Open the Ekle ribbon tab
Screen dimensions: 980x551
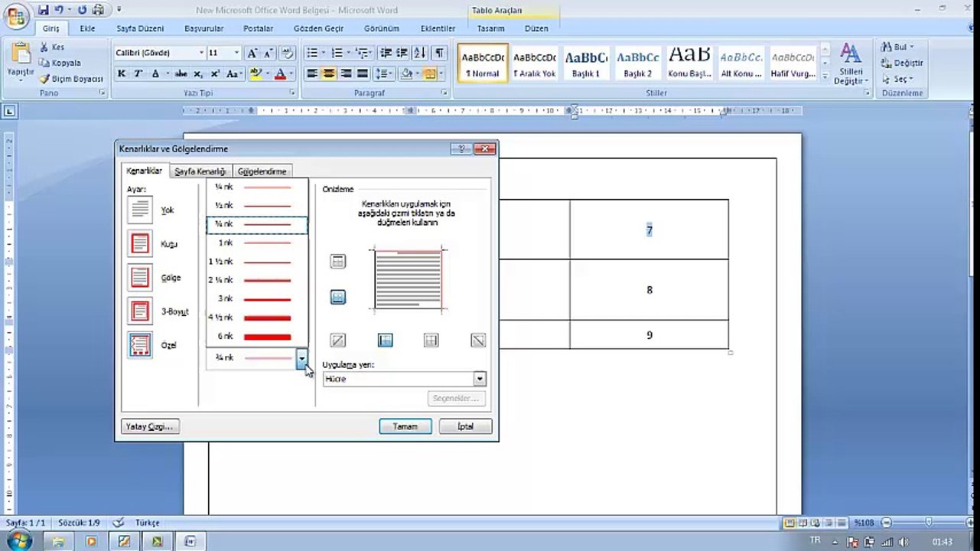(x=87, y=28)
